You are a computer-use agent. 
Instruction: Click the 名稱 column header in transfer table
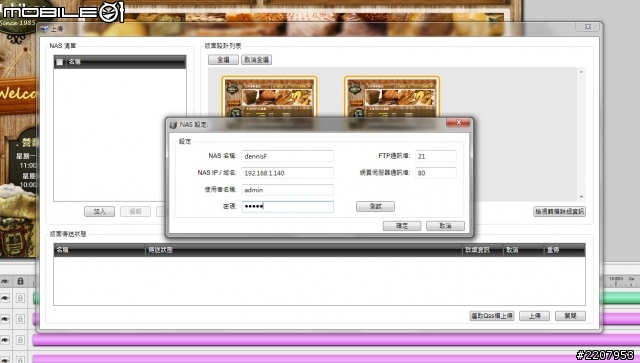[99, 250]
